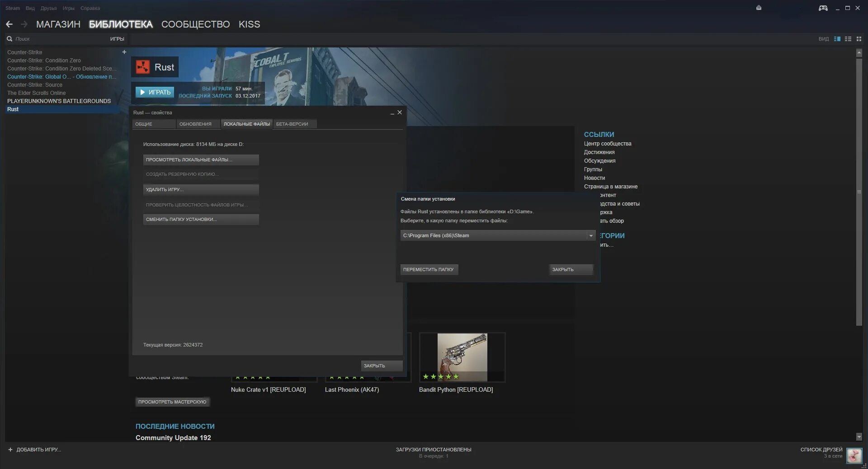Click ПРОСМОТРЕТЬ МАСТЕРСКУЮ button
This screenshot has width=868, height=469.
click(172, 402)
